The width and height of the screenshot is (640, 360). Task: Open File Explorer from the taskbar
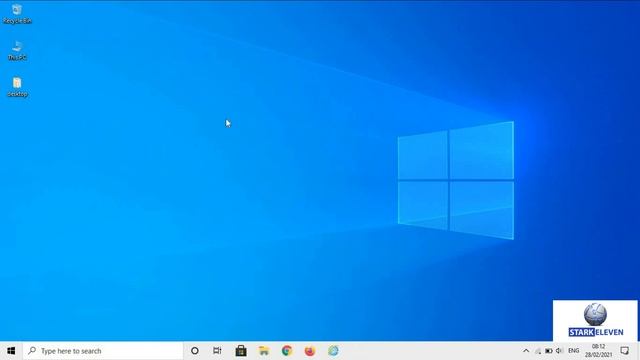pyautogui.click(x=264, y=351)
